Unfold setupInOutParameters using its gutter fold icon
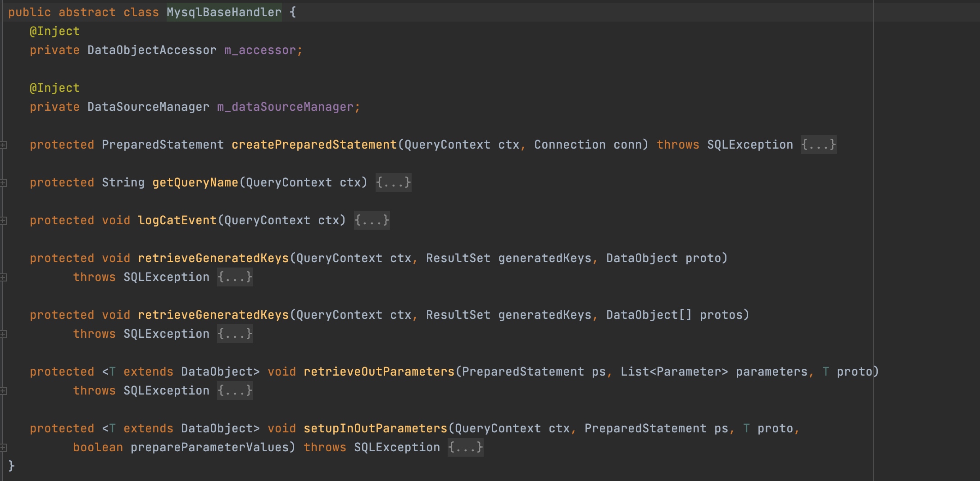 [x=3, y=448]
